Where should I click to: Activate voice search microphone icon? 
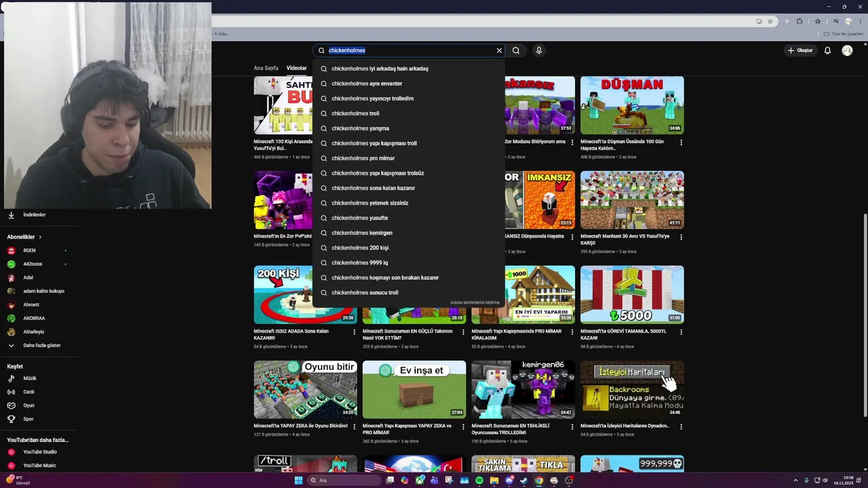point(539,50)
